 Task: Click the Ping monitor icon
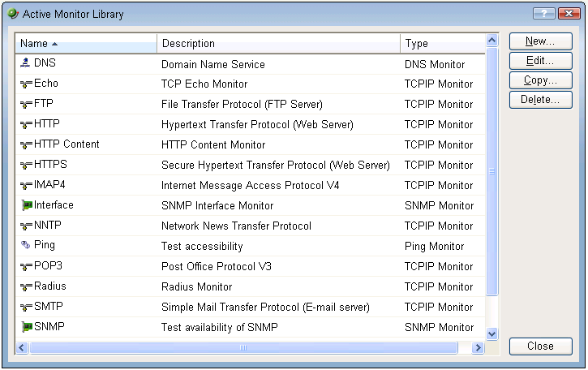pyautogui.click(x=25, y=245)
